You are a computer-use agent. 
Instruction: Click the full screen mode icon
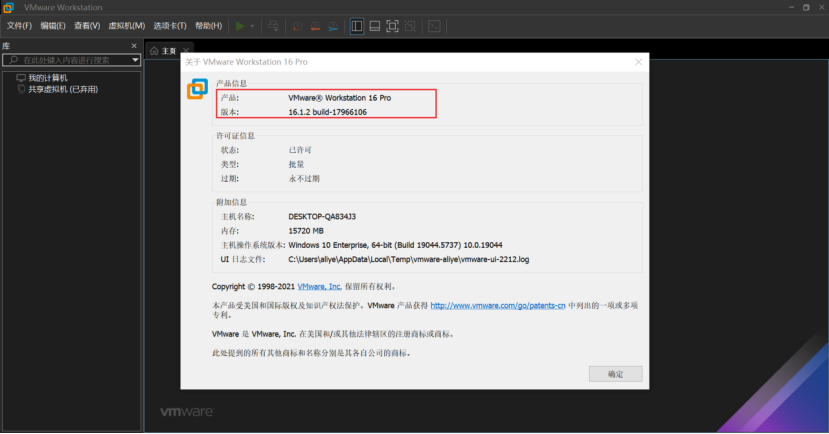392,26
